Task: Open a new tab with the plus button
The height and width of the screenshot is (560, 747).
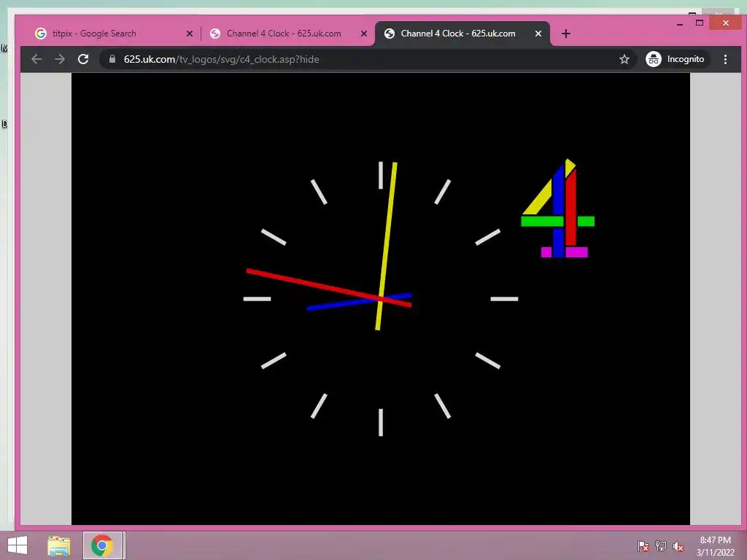Action: coord(565,34)
